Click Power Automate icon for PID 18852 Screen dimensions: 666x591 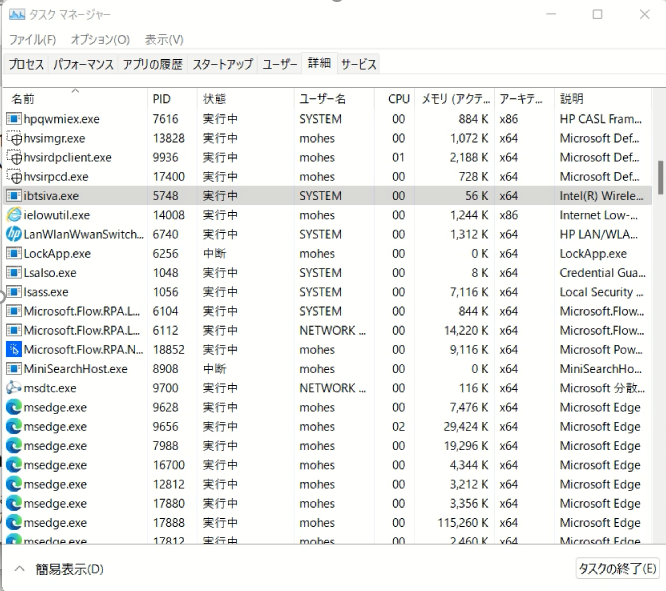coord(14,350)
